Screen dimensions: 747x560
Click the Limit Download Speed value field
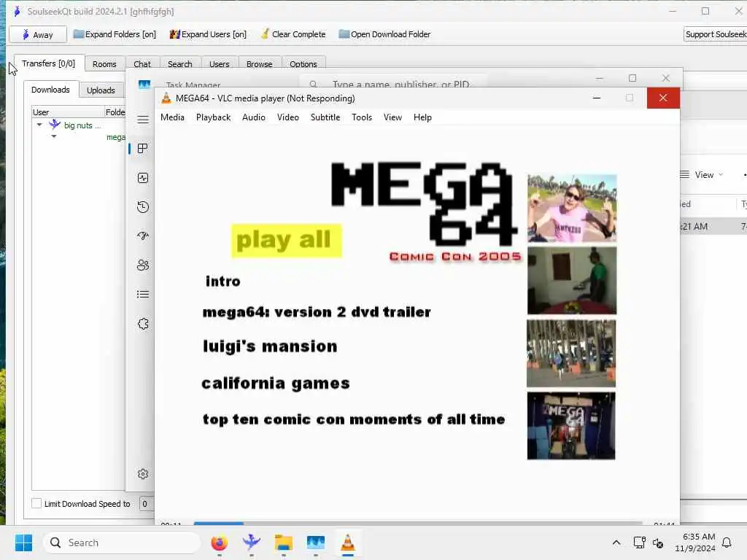146,504
